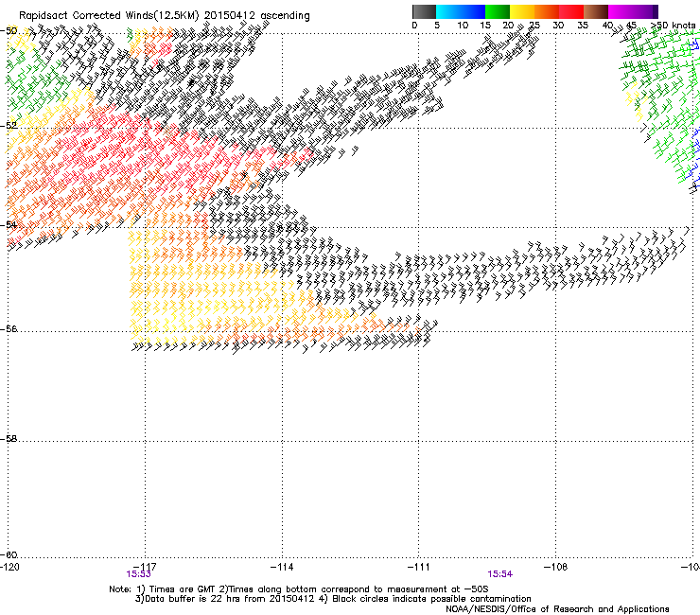Image resolution: width=700 pixels, height=615 pixels.
Task: Click the yellow 20-25 knots legend swatch
Action: pos(522,11)
